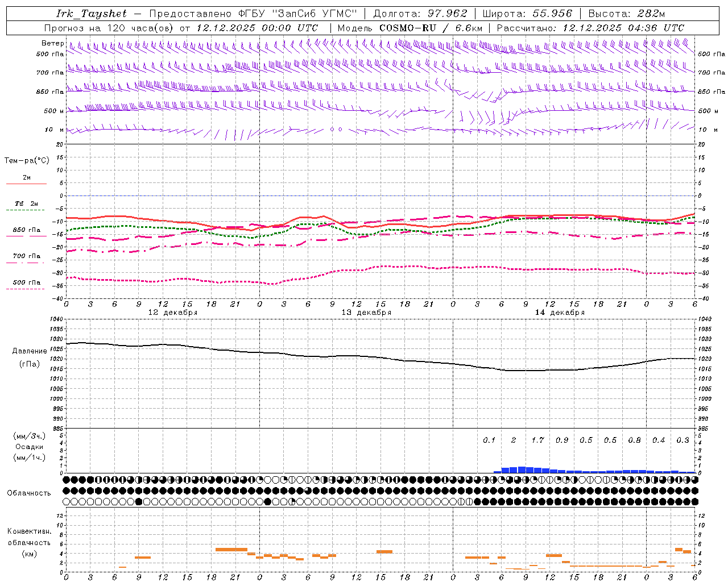The height and width of the screenshot is (582, 728).
Task: Click the 0.4 precipitation amount value
Action: point(659,440)
